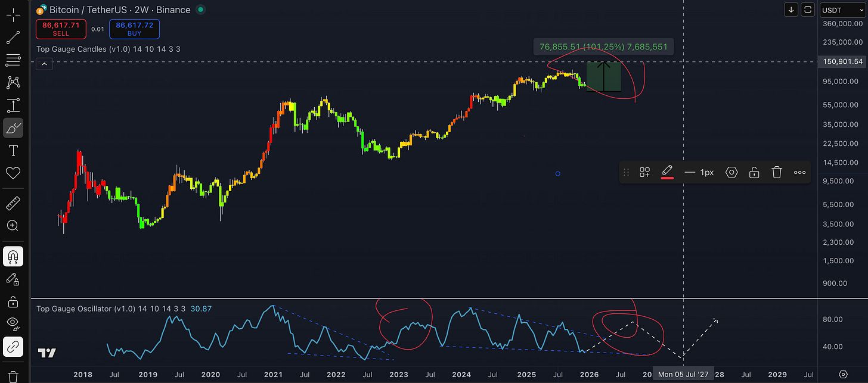The image size is (868, 383).
Task: Click the red SELL 86,617.71 button
Action: point(61,29)
